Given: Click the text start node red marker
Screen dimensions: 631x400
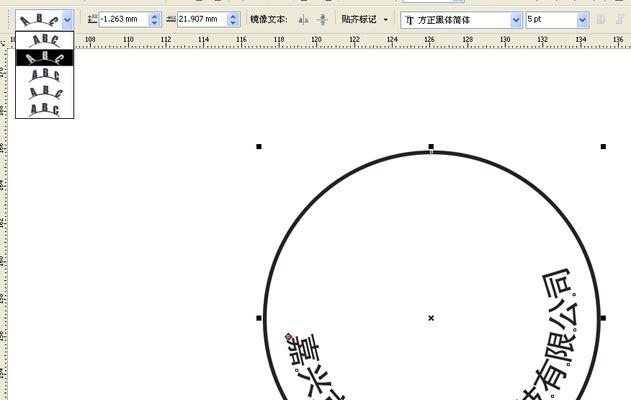Looking at the screenshot, I should 288,336.
